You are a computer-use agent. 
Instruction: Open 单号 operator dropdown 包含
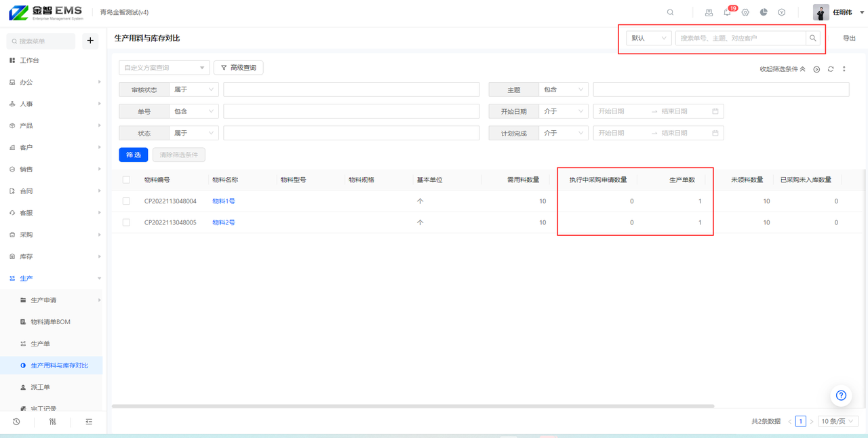point(194,111)
